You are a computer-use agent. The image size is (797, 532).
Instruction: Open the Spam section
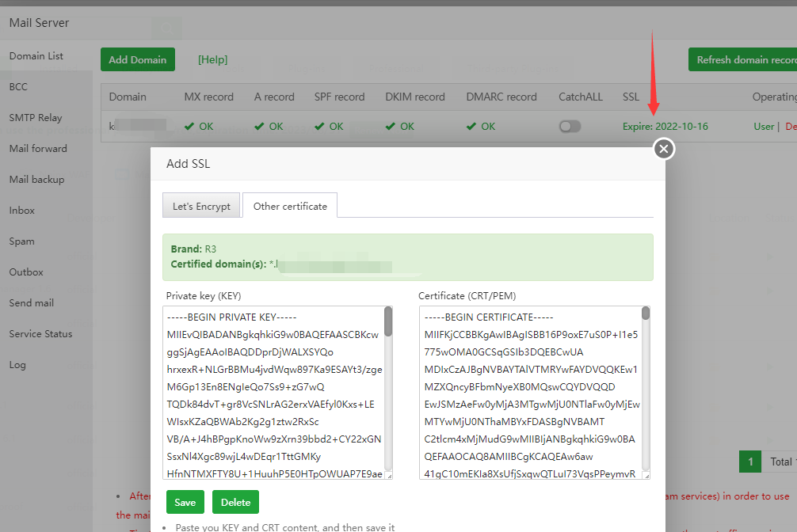22,241
